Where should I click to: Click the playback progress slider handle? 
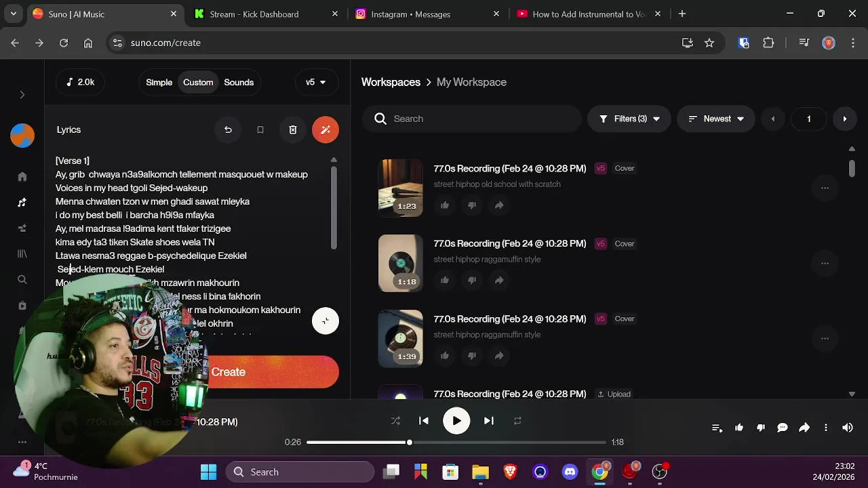click(410, 442)
